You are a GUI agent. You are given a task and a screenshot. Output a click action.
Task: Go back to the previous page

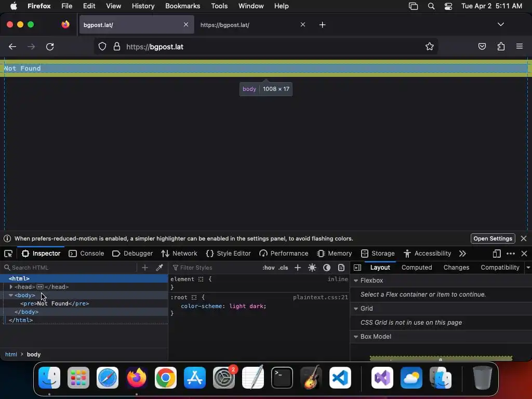(x=12, y=46)
